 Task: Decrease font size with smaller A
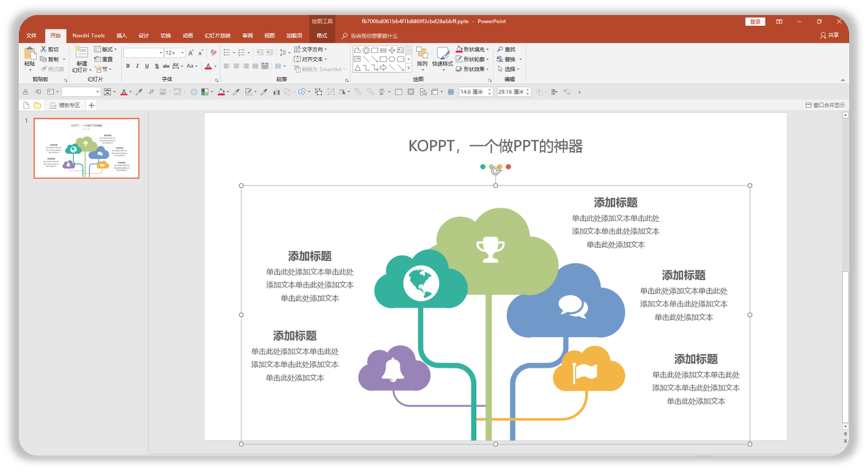point(201,52)
